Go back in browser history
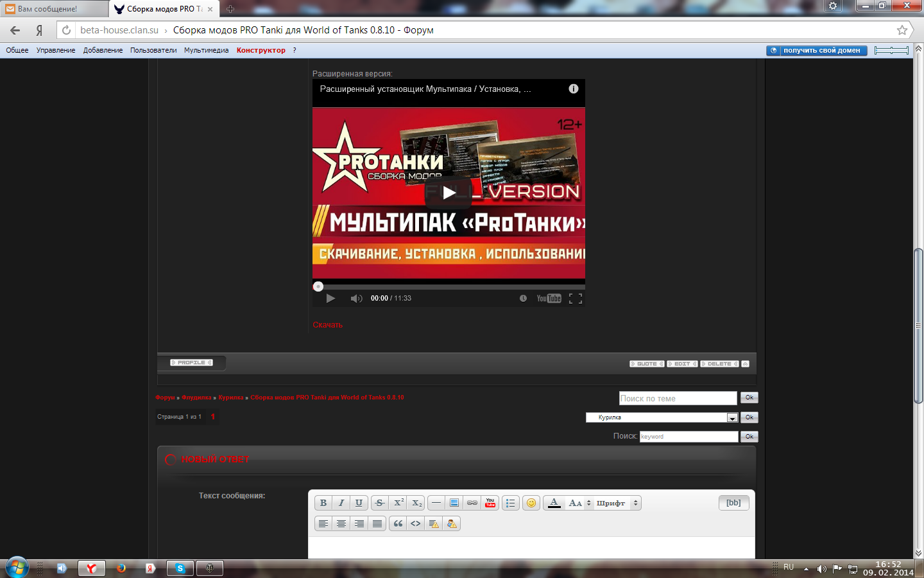The width and height of the screenshot is (924, 578). tap(15, 30)
